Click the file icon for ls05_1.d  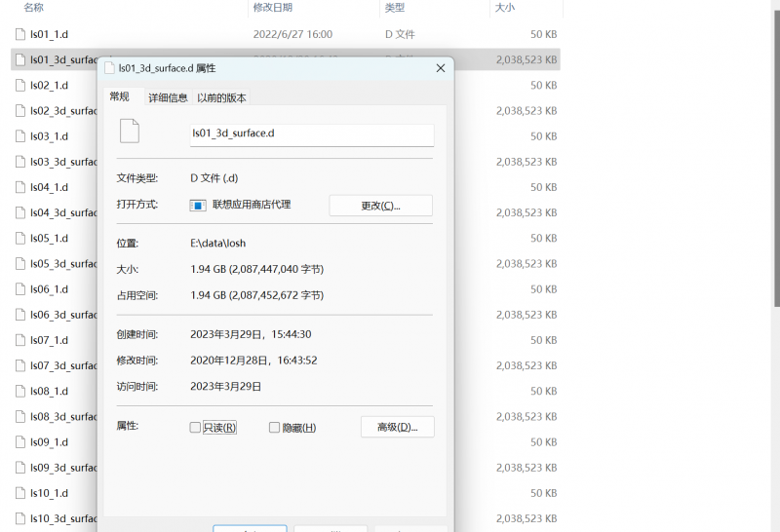[20, 238]
